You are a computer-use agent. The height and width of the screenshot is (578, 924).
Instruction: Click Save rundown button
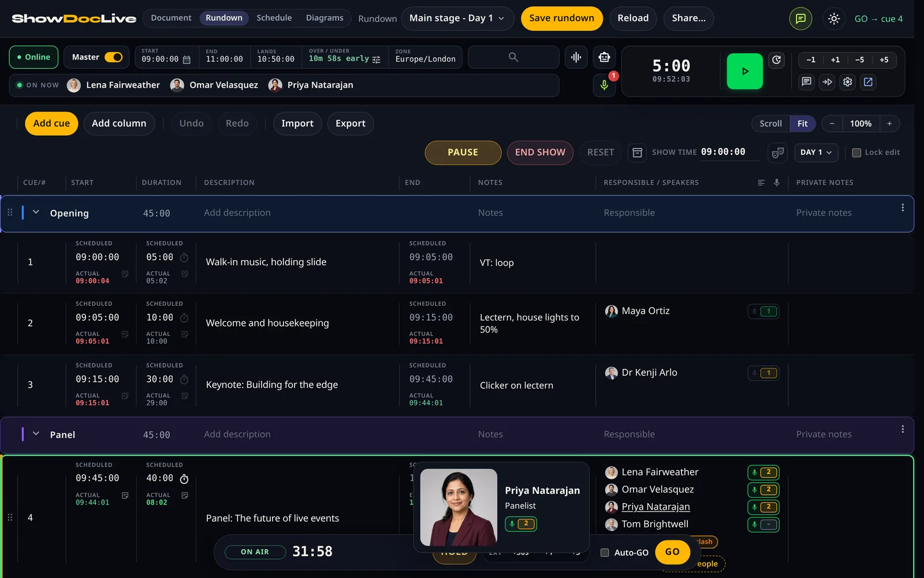[x=561, y=18]
